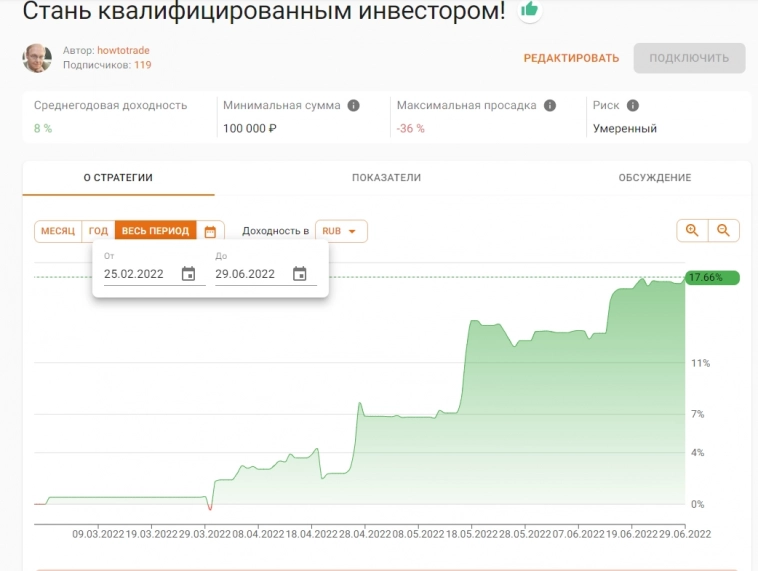Click the 18.05.2022 axis date label
Screen dimensions: 758x571
tap(471, 534)
